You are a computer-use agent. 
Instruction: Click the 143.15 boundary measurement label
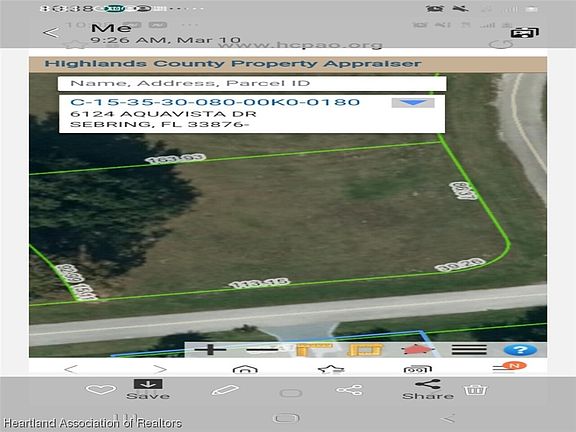(x=259, y=283)
